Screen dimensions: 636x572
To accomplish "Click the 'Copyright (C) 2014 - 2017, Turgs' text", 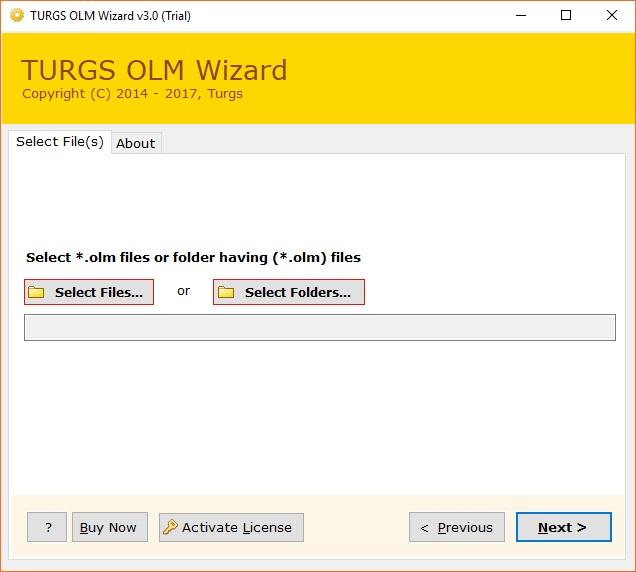I will coord(132,94).
